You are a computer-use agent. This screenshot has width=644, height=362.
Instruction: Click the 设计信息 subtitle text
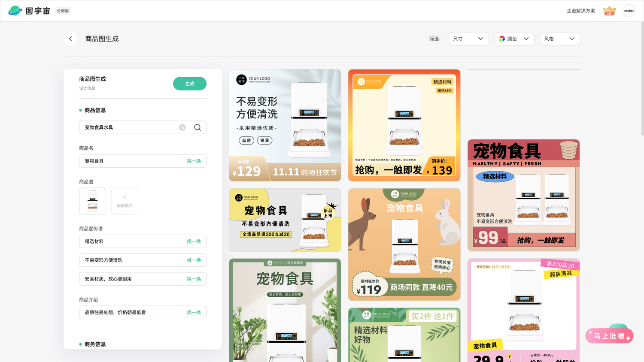tap(87, 88)
